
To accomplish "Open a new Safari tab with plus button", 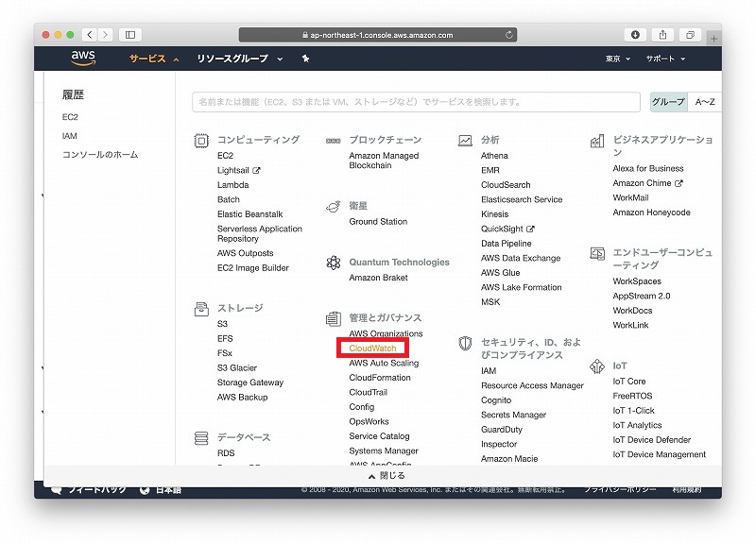I will click(713, 38).
